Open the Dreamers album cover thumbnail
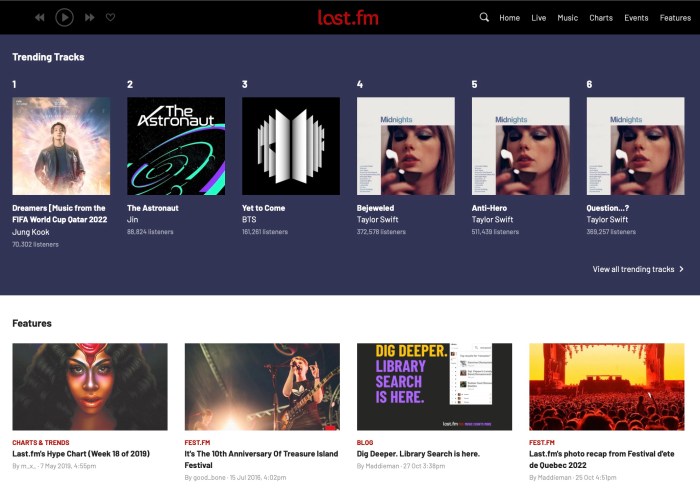This screenshot has height=493, width=700. [x=61, y=146]
